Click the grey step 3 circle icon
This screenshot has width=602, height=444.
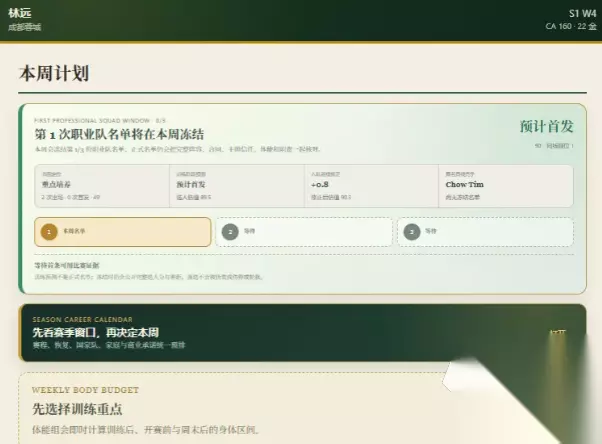click(412, 232)
